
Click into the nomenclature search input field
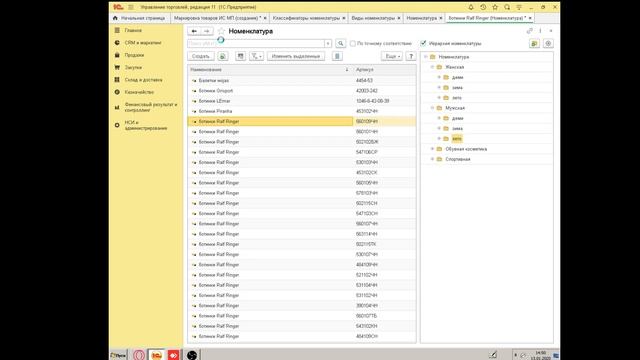pyautogui.click(x=256, y=43)
